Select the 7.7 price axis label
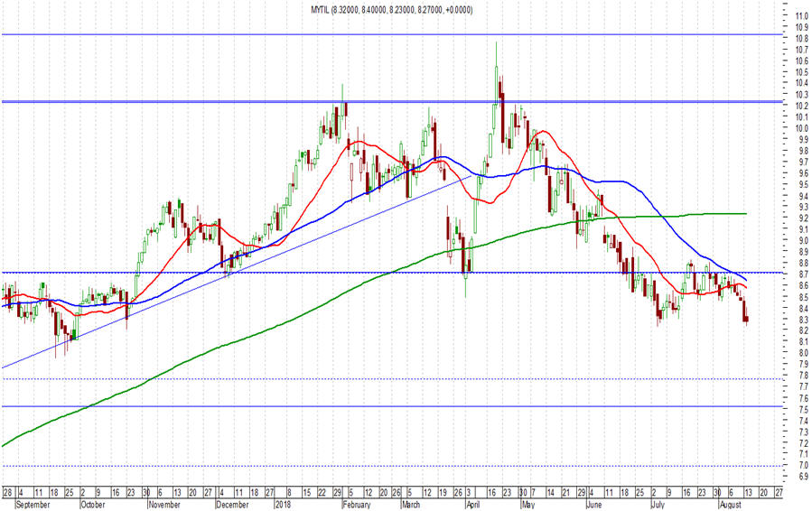The image size is (812, 511). tap(804, 386)
